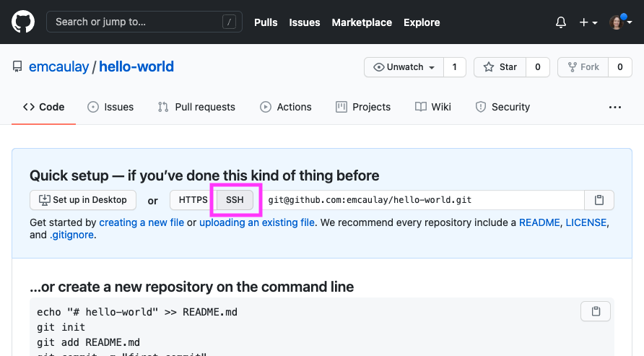Star the hello-world repository
Image resolution: width=644 pixels, height=356 pixels.
(x=500, y=67)
